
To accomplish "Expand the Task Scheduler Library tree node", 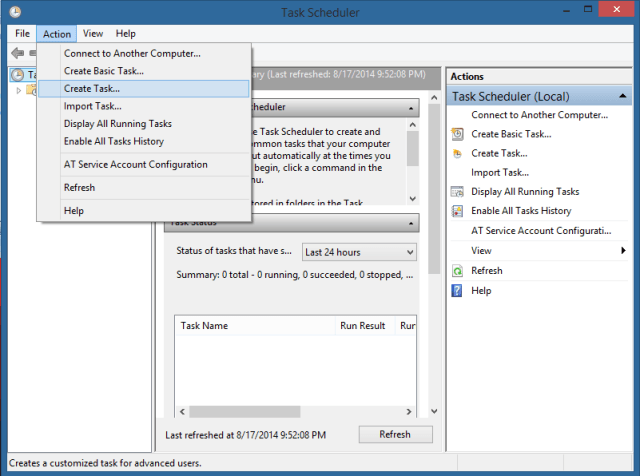I will pos(19,90).
